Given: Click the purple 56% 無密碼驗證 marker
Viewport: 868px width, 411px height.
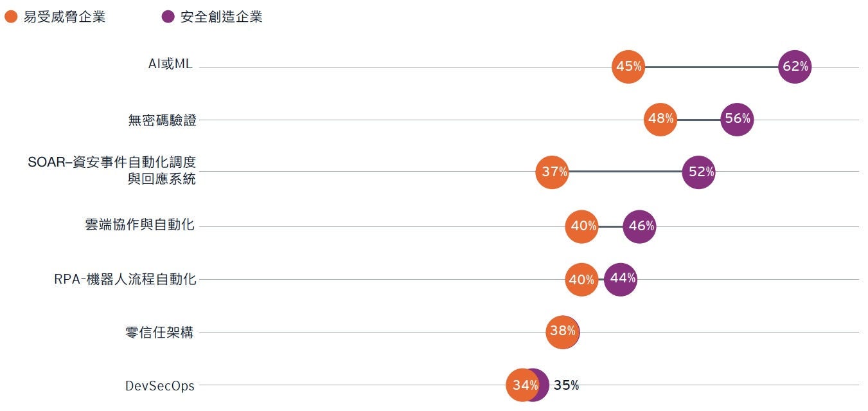Looking at the screenshot, I should (737, 119).
